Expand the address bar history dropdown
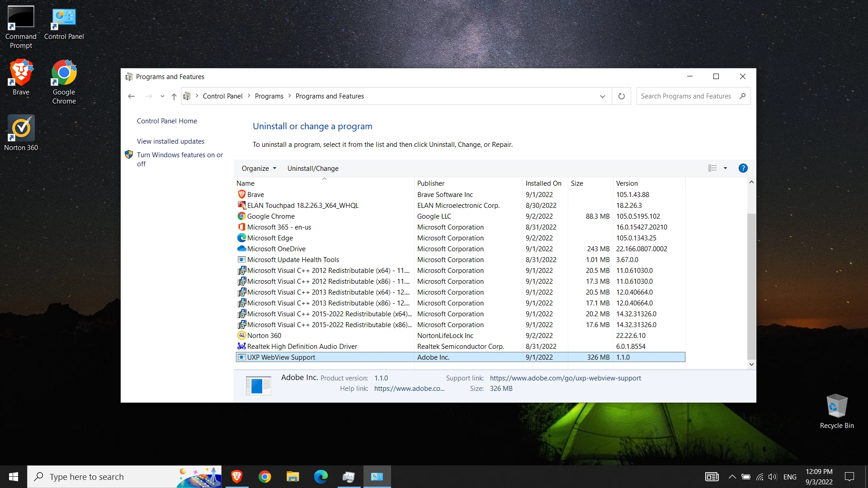Screen dimensions: 868x488 coord(602,96)
